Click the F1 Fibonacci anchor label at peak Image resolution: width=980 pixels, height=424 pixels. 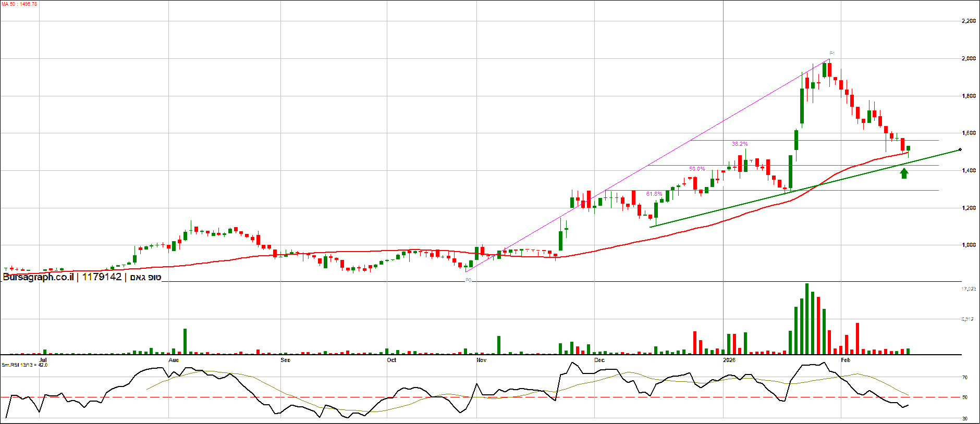click(832, 54)
